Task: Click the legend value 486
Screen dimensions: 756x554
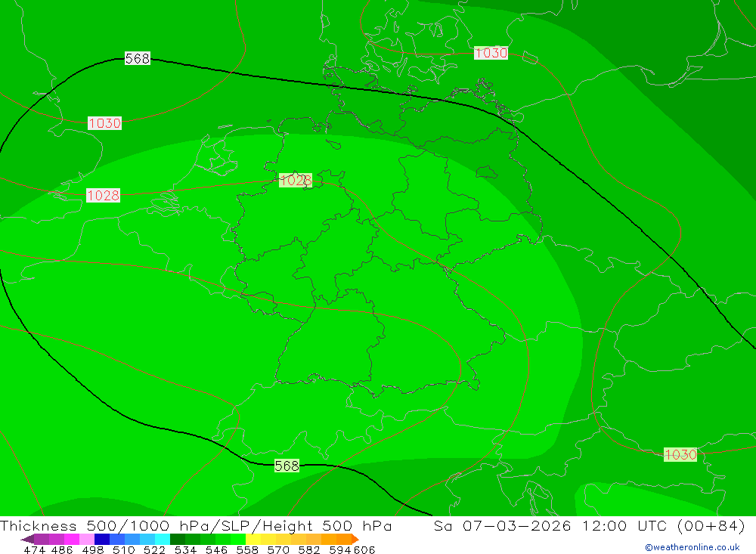Action: (62, 549)
